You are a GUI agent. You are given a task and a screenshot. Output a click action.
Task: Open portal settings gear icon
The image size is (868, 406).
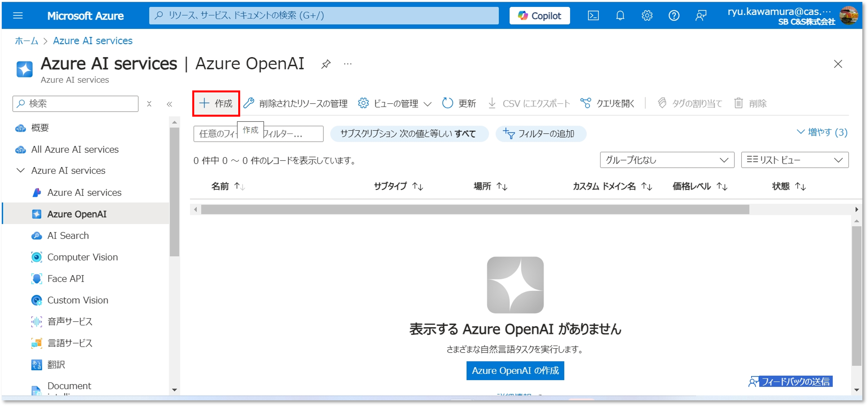pyautogui.click(x=647, y=15)
